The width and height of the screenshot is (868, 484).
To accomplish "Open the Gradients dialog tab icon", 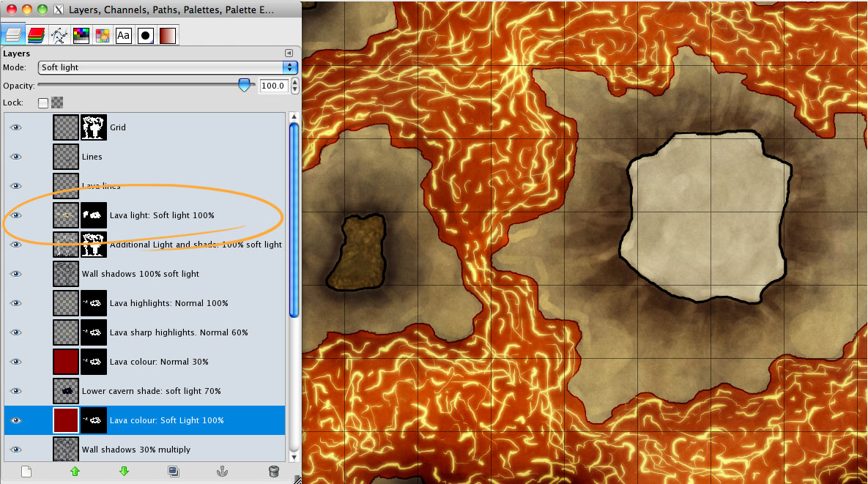I will tap(167, 34).
